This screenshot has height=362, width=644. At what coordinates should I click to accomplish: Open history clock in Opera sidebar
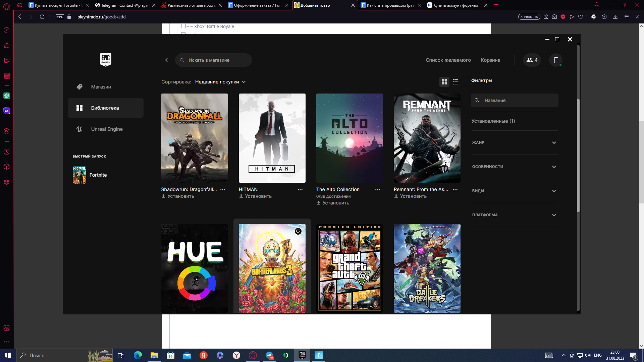point(7,152)
